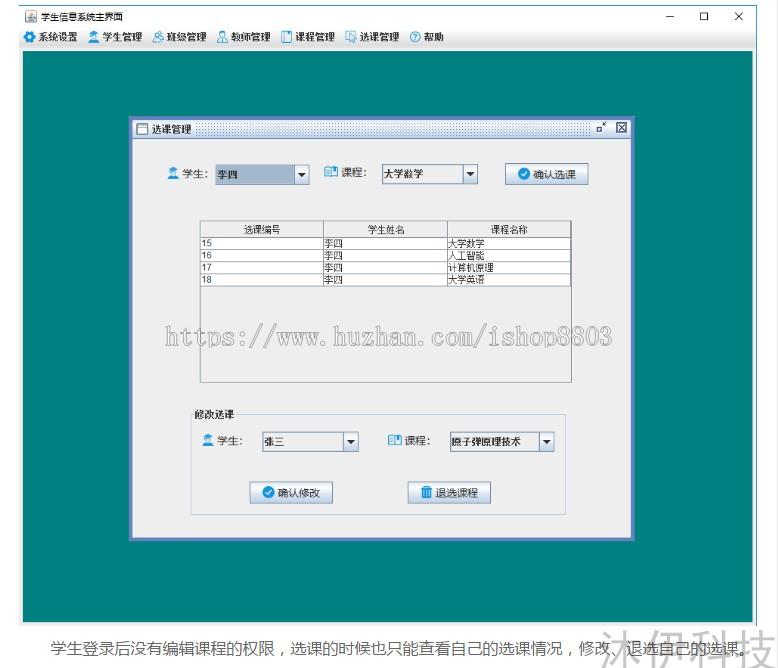Click the course management book icon
This screenshot has height=668, width=778.
[286, 37]
